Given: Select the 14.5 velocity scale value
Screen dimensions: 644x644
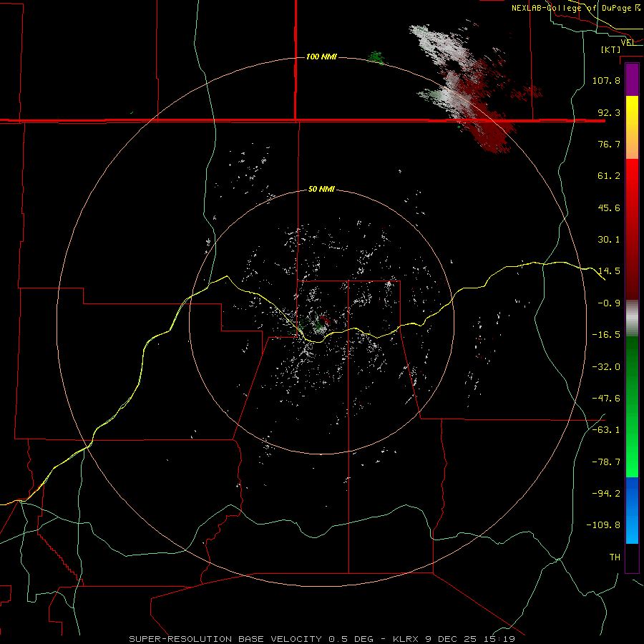Looking at the screenshot, I should pyautogui.click(x=609, y=271).
